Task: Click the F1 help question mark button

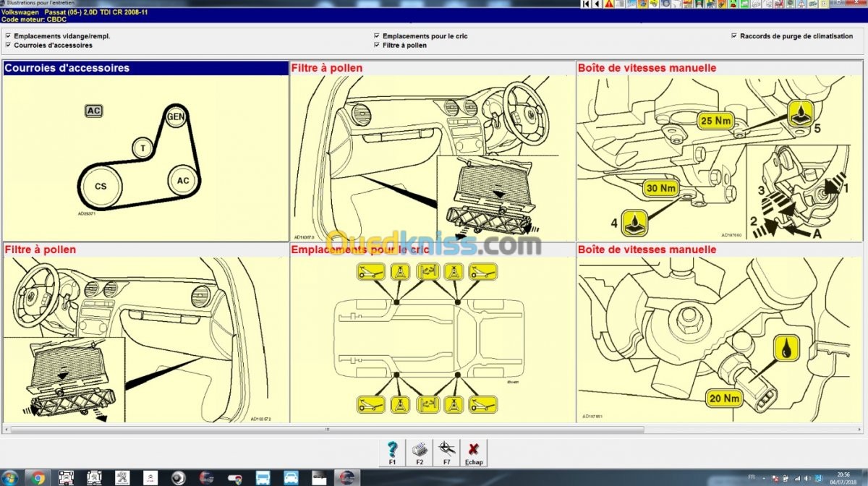Action: coord(392,453)
